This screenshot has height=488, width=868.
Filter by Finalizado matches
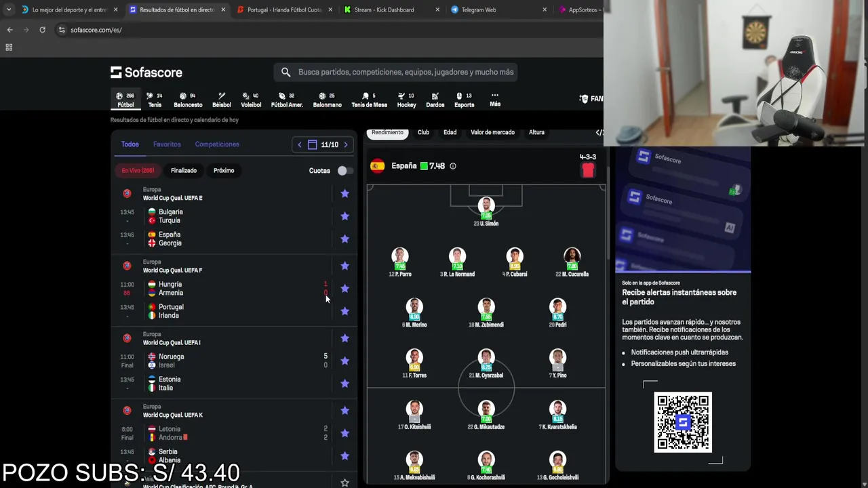click(184, 171)
